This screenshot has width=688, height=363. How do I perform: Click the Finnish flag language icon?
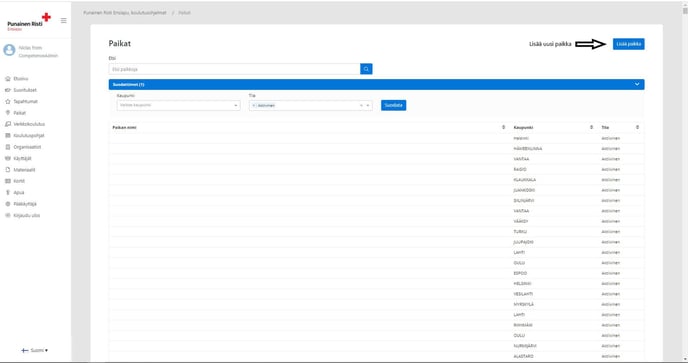25,350
